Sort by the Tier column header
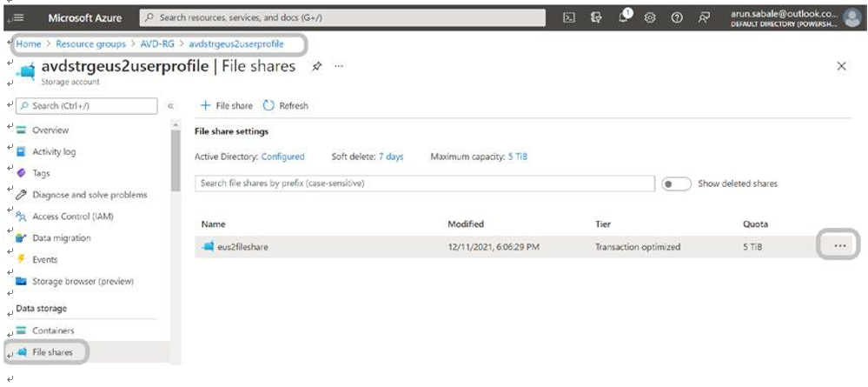Viewport: 868px width, 387px height. tap(603, 224)
